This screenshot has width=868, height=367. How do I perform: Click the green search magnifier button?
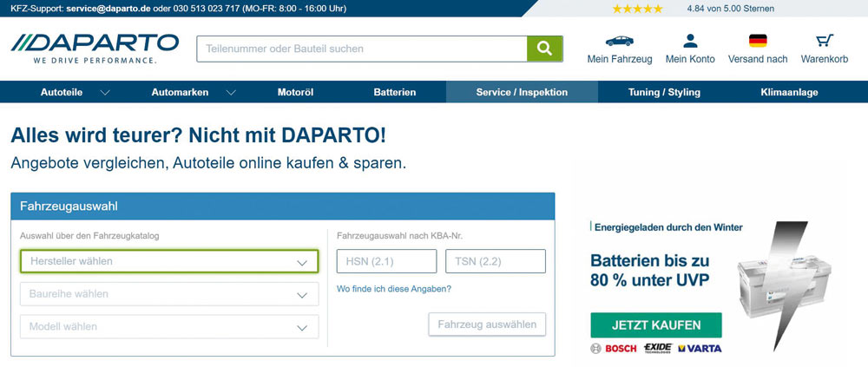click(545, 49)
